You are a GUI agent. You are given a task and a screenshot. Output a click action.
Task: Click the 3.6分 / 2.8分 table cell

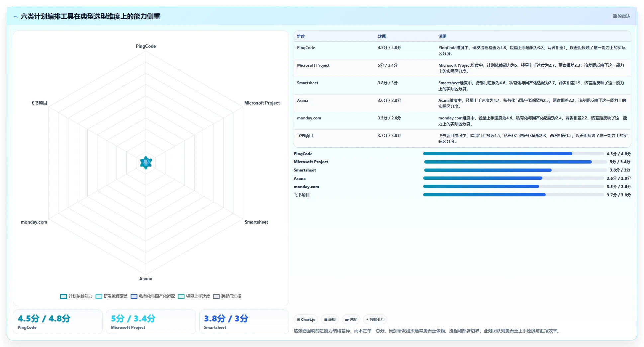(389, 101)
